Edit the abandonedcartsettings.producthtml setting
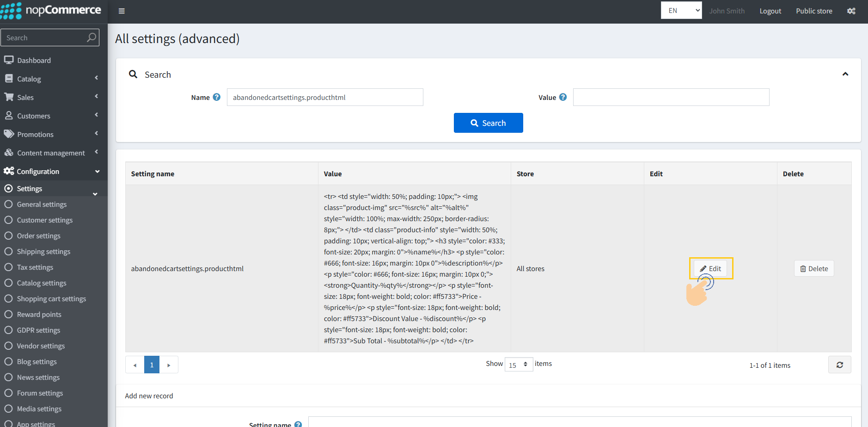The image size is (868, 427). pos(710,269)
